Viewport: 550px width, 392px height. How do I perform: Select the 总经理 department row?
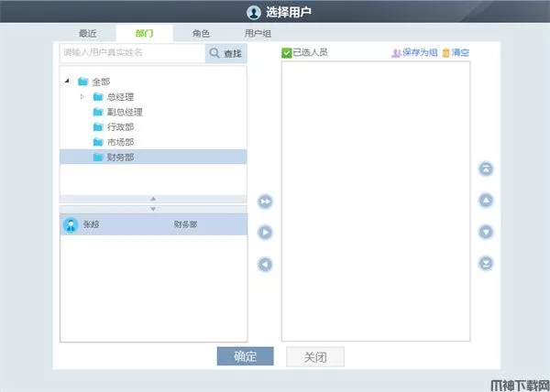[x=153, y=97]
